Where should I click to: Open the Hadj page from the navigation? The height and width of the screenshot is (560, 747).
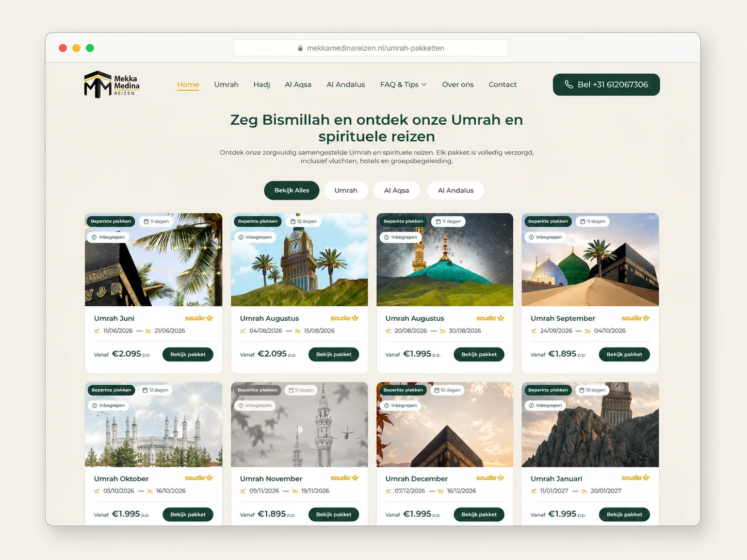click(x=262, y=85)
